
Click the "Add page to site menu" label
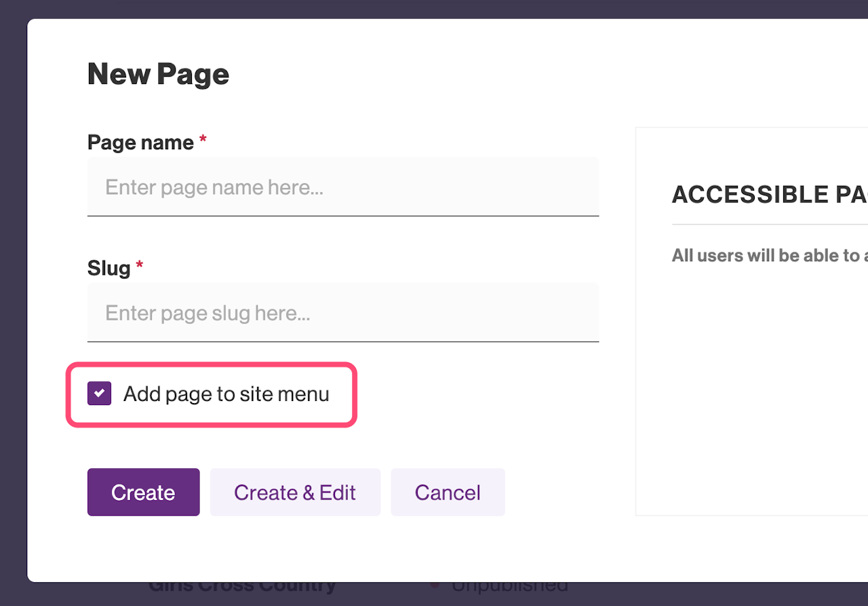(226, 394)
